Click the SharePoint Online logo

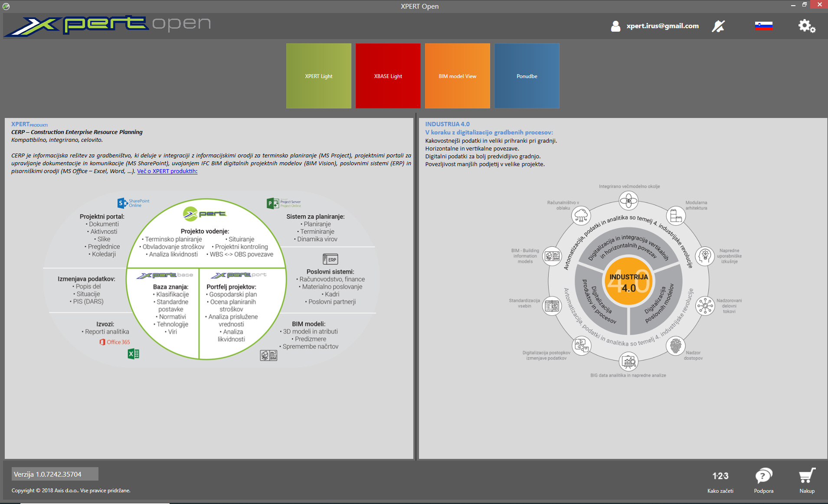point(134,203)
